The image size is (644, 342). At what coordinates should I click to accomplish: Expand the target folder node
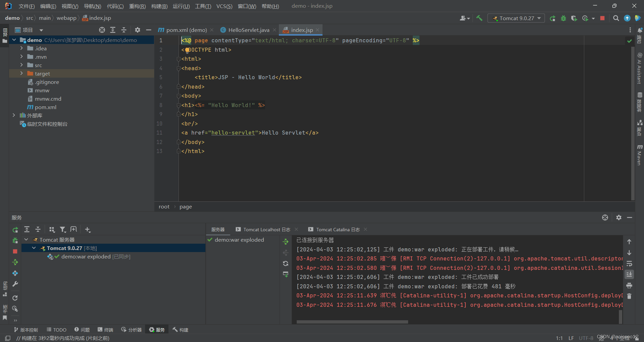21,74
